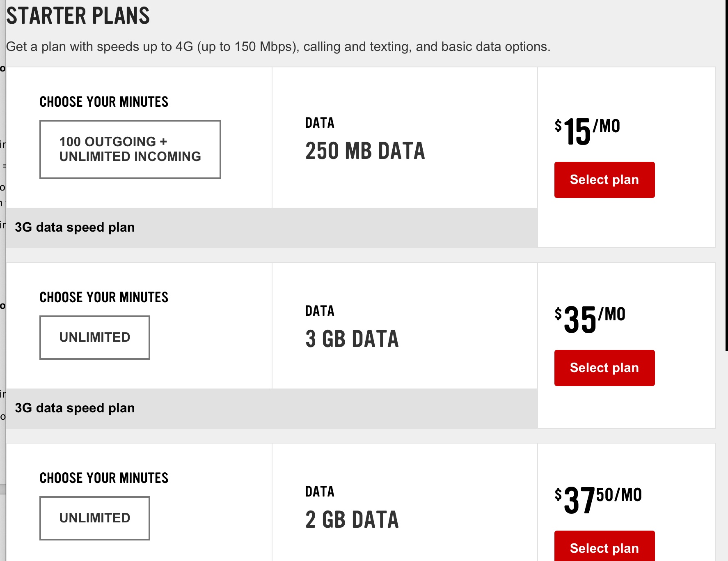Click 3G data speed plan banner under 250 MB plan
Image resolution: width=728 pixels, height=561 pixels.
coord(75,228)
